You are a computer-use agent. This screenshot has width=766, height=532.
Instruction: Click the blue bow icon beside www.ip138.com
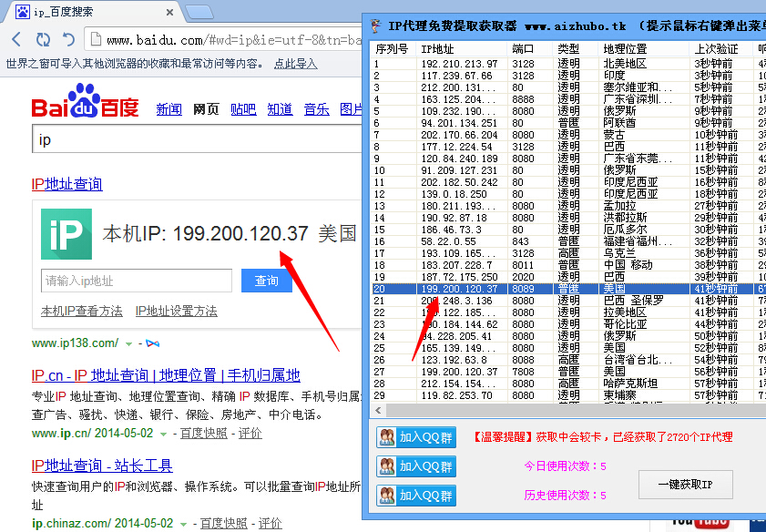(152, 343)
